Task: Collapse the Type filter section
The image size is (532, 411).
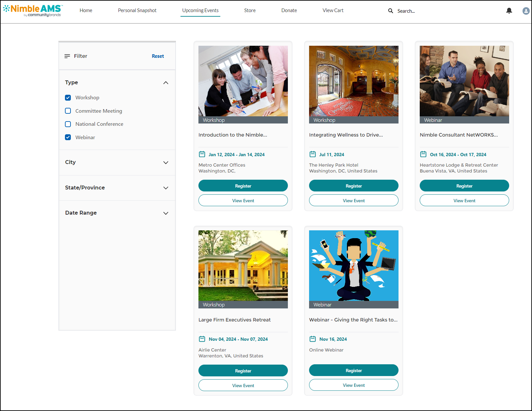Action: point(166,83)
